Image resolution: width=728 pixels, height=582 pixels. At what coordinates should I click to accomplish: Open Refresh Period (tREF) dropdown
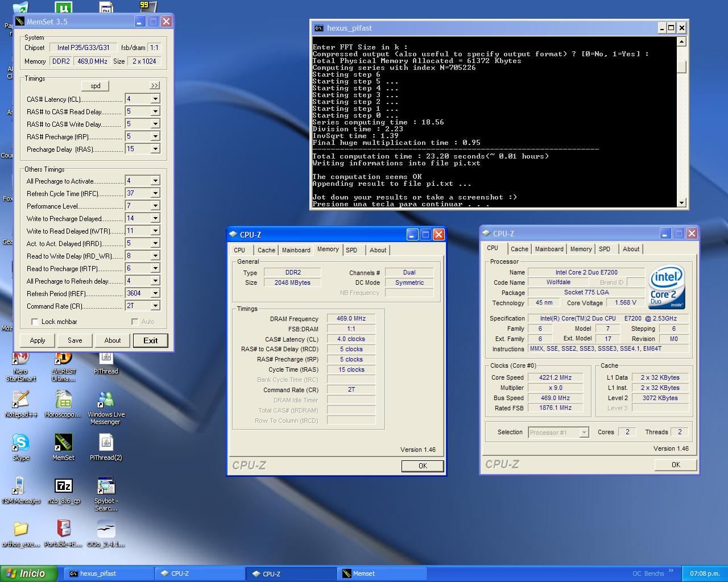coord(155,293)
